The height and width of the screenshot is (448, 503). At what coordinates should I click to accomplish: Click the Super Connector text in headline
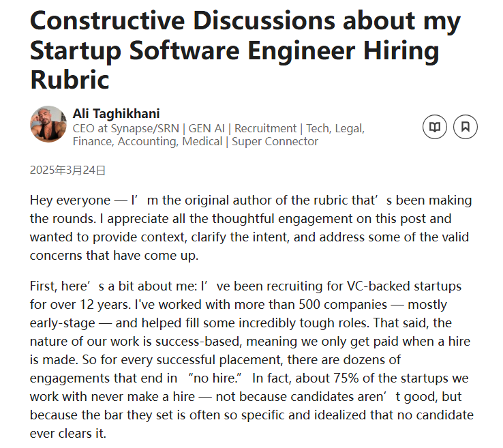(275, 142)
